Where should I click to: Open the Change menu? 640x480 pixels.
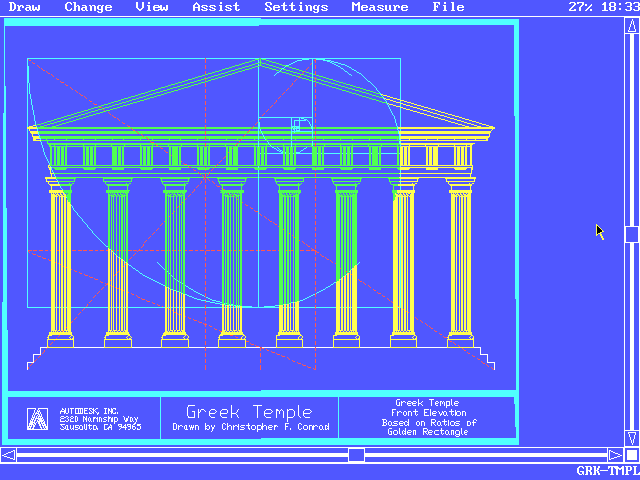click(89, 7)
